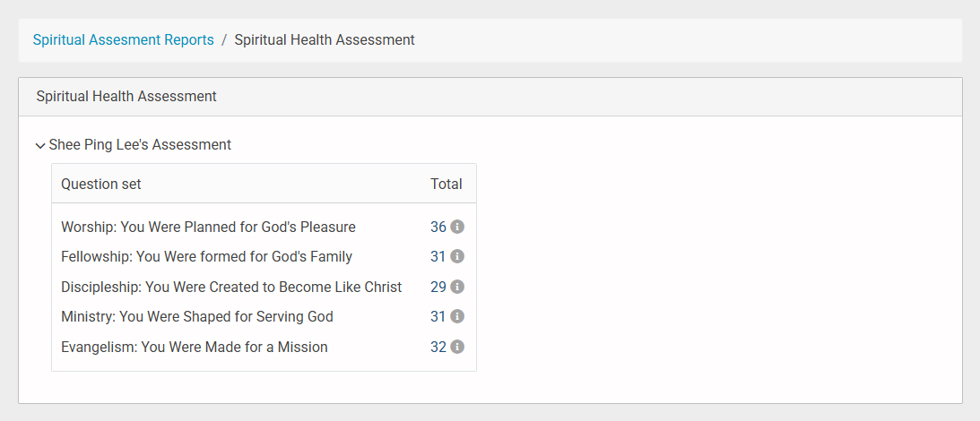Click the Discipleship: Become Like Christ label
The height and width of the screenshot is (421, 980).
coord(231,287)
